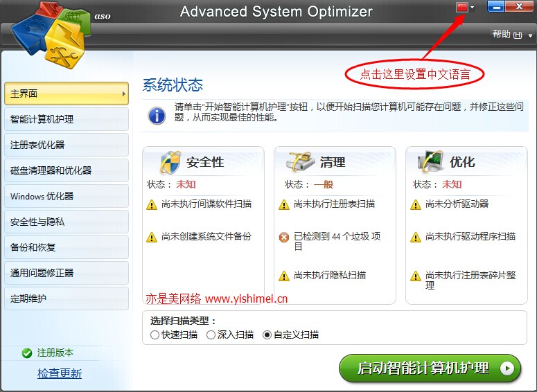Open the language dropdown arrow beside flag
The width and height of the screenshot is (537, 392).
tap(473, 7)
